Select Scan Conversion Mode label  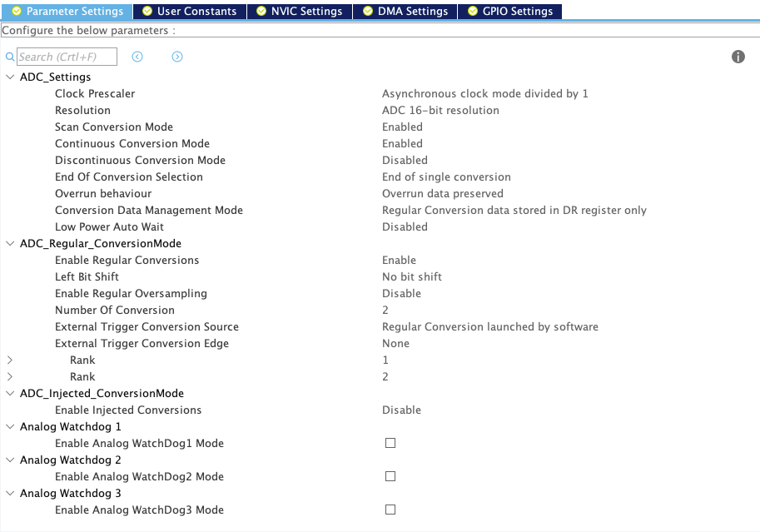[x=113, y=127]
